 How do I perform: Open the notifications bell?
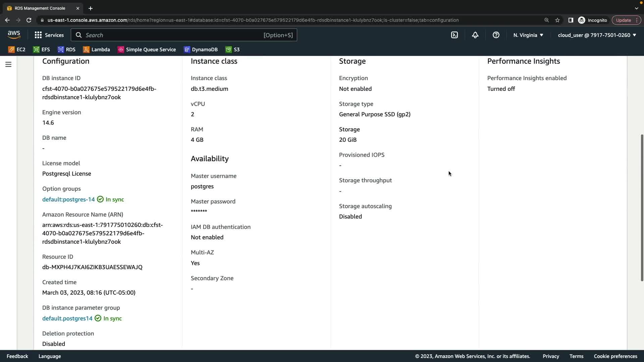coord(475,35)
